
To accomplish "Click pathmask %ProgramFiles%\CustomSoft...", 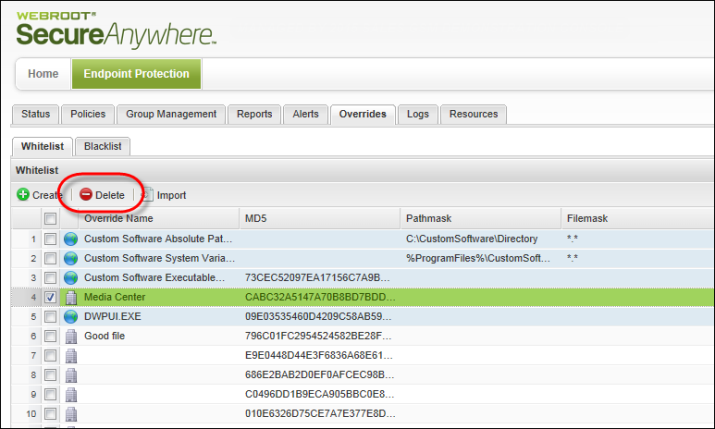I will 478,258.
